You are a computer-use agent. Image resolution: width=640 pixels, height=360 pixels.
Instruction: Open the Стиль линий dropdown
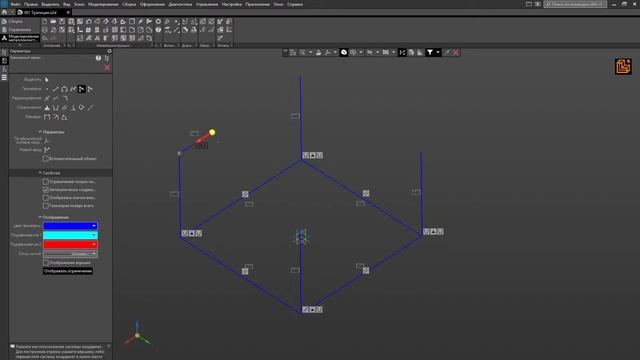coord(70,254)
